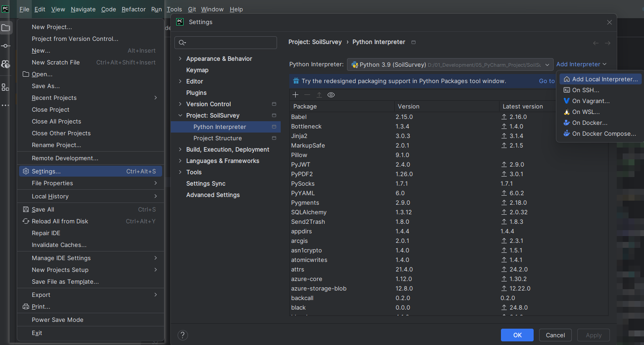Toggle show early releases eye icon
Viewport: 644px width, 345px height.
coord(331,94)
